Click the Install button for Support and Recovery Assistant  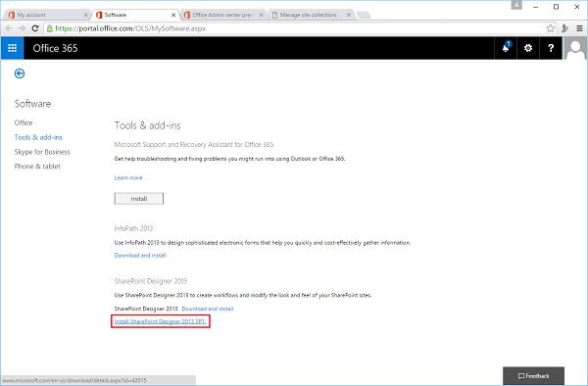(x=139, y=199)
